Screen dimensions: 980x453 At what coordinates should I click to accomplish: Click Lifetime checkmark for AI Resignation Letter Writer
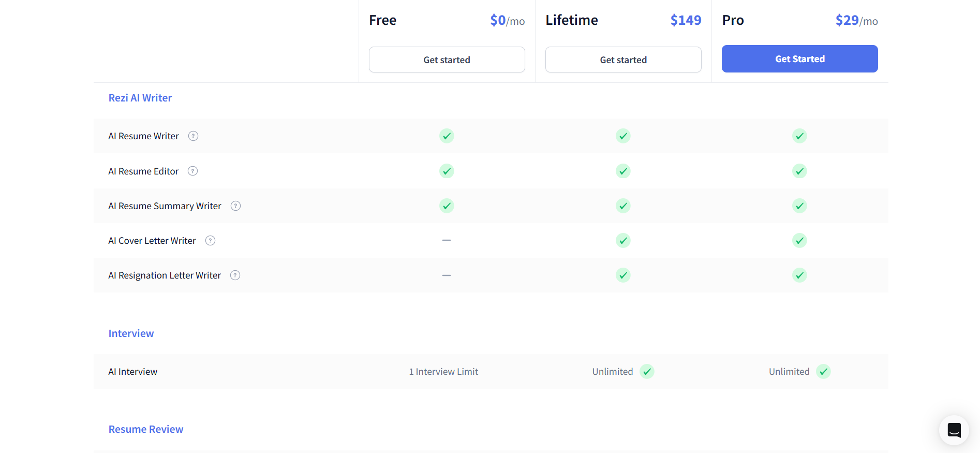pyautogui.click(x=623, y=275)
